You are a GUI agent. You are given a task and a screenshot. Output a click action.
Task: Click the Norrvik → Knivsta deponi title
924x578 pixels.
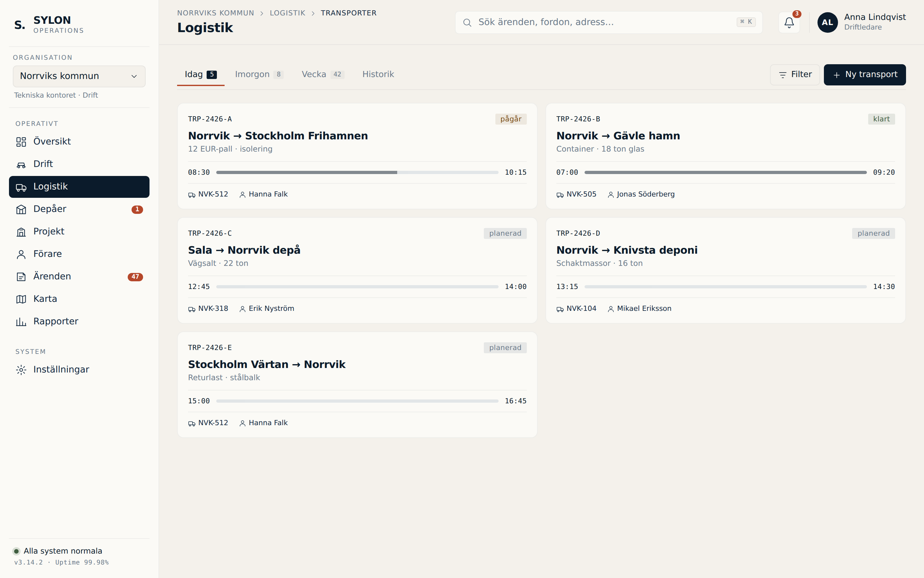tap(627, 250)
